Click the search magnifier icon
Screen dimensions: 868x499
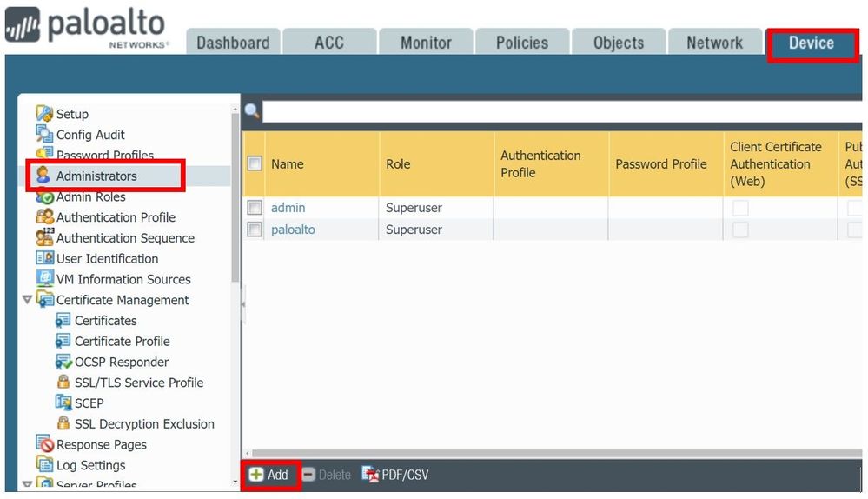click(252, 110)
